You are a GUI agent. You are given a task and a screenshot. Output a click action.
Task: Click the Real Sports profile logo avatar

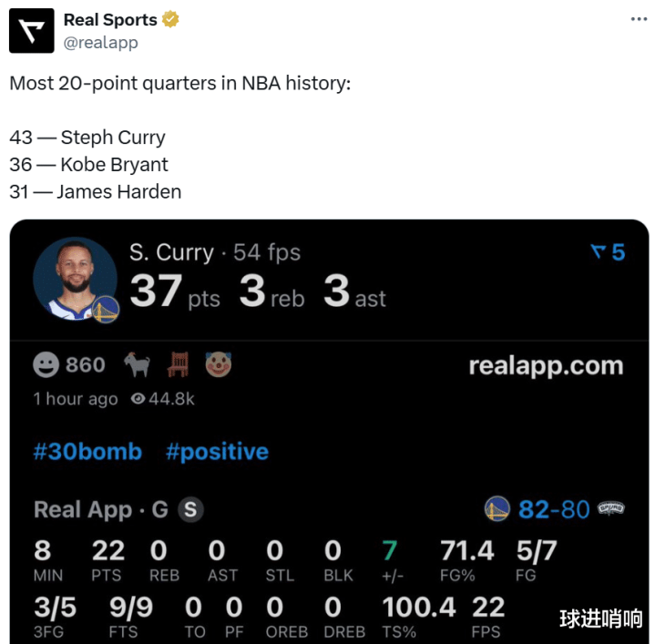tap(31, 32)
